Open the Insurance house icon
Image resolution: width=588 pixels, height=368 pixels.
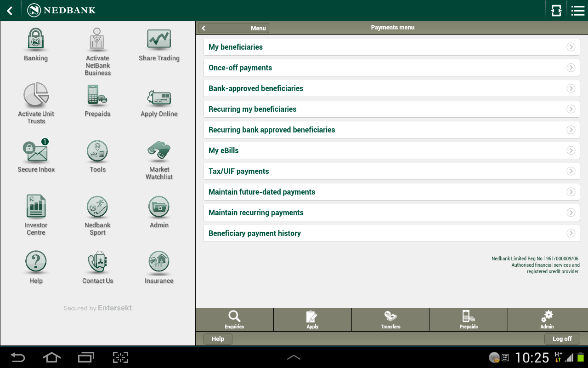(159, 262)
